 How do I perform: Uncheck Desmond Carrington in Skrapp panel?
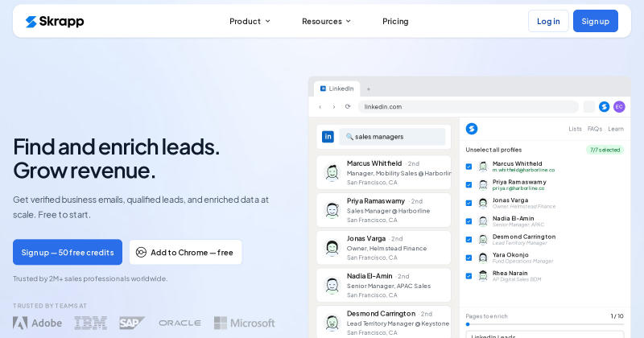click(469, 240)
